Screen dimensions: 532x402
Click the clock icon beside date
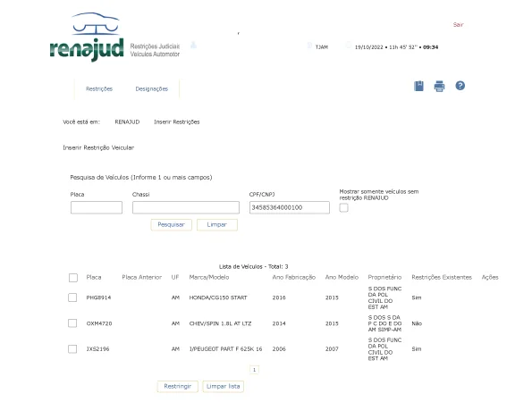349,45
